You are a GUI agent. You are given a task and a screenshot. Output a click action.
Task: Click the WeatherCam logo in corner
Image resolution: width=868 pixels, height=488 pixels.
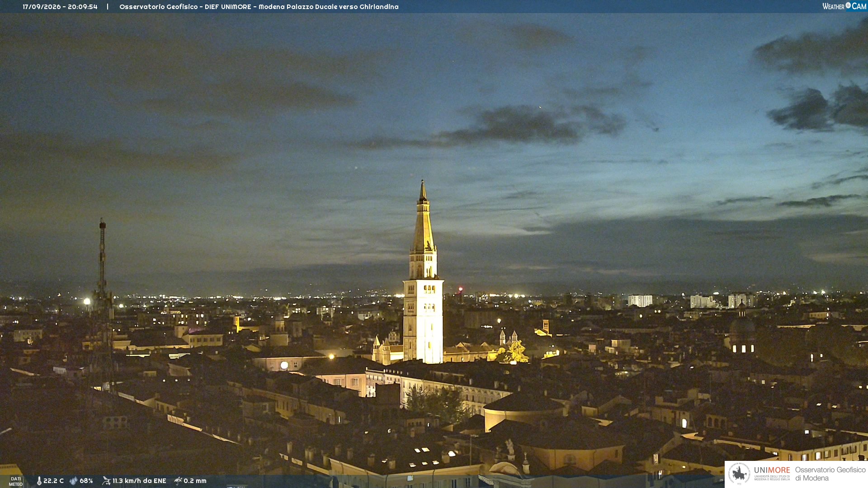click(844, 6)
